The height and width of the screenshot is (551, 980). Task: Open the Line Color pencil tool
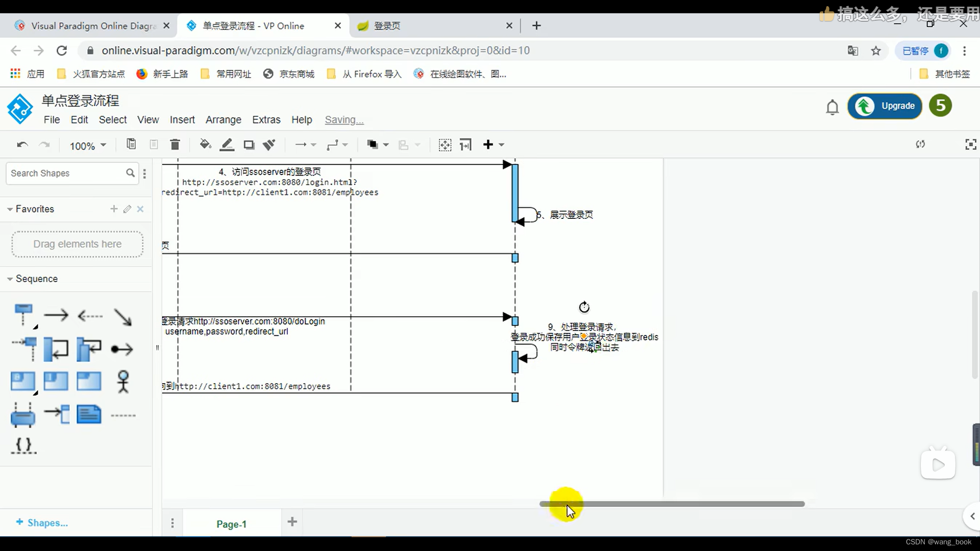click(x=227, y=145)
